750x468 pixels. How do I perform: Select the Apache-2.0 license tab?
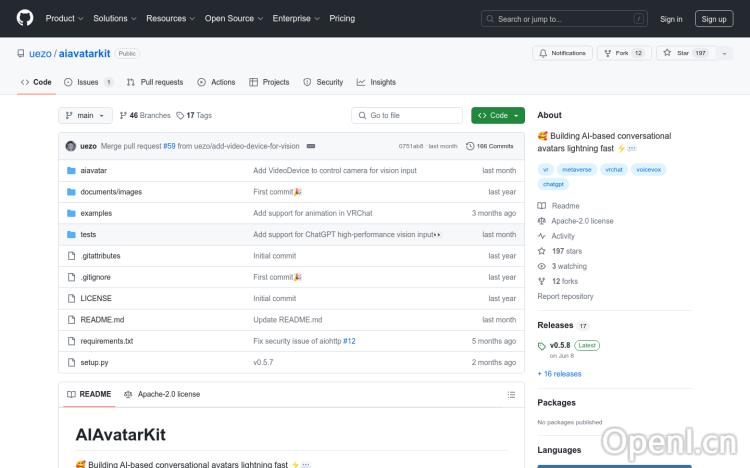point(162,394)
